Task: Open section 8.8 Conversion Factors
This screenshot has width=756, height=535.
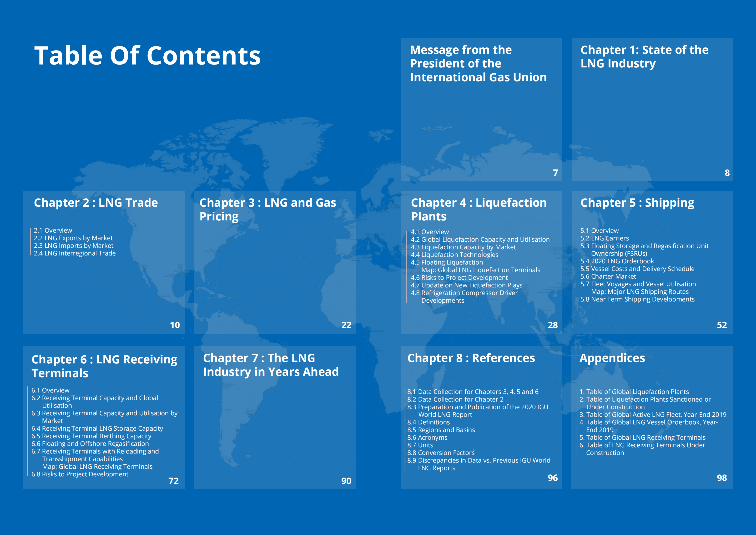Action: click(x=441, y=453)
